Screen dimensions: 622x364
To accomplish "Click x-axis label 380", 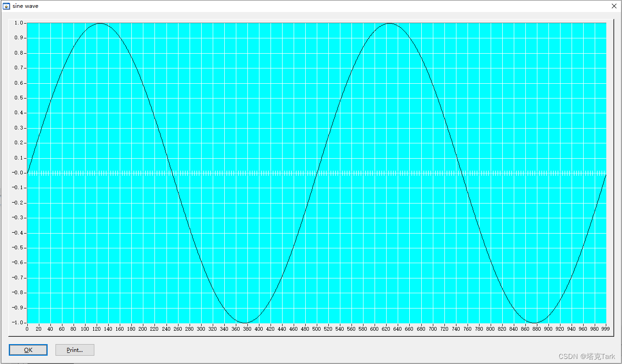I will 247,329.
